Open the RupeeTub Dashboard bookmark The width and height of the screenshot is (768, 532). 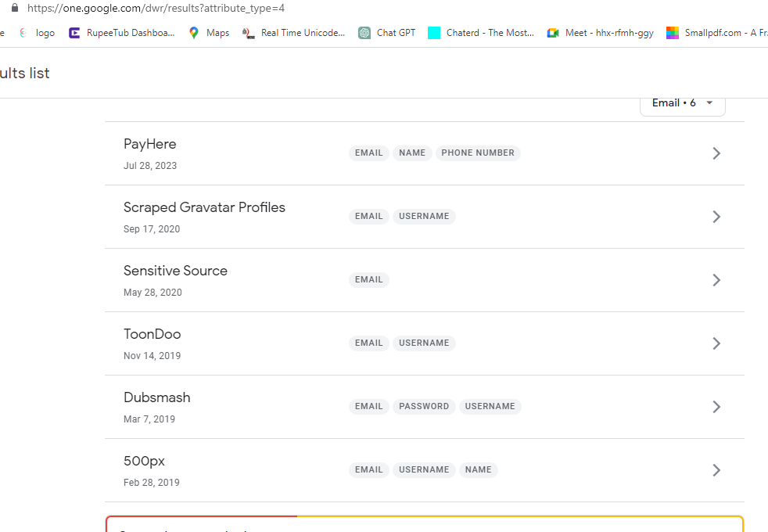coord(122,33)
